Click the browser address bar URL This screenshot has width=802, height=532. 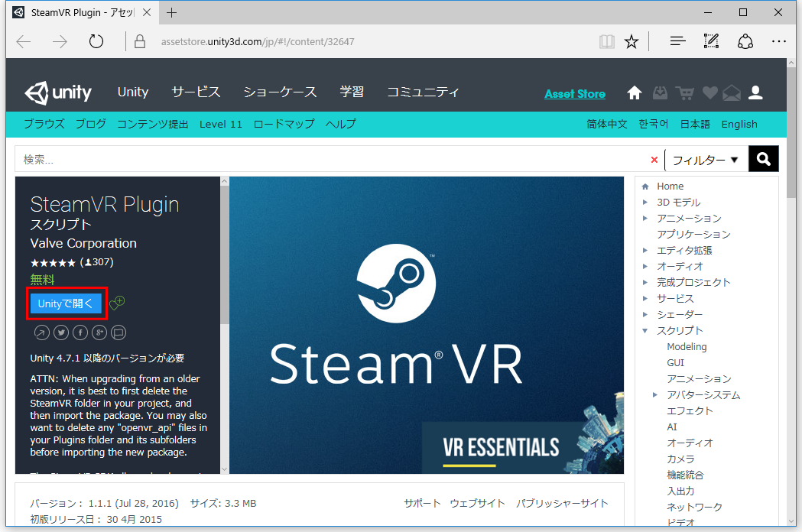click(258, 42)
